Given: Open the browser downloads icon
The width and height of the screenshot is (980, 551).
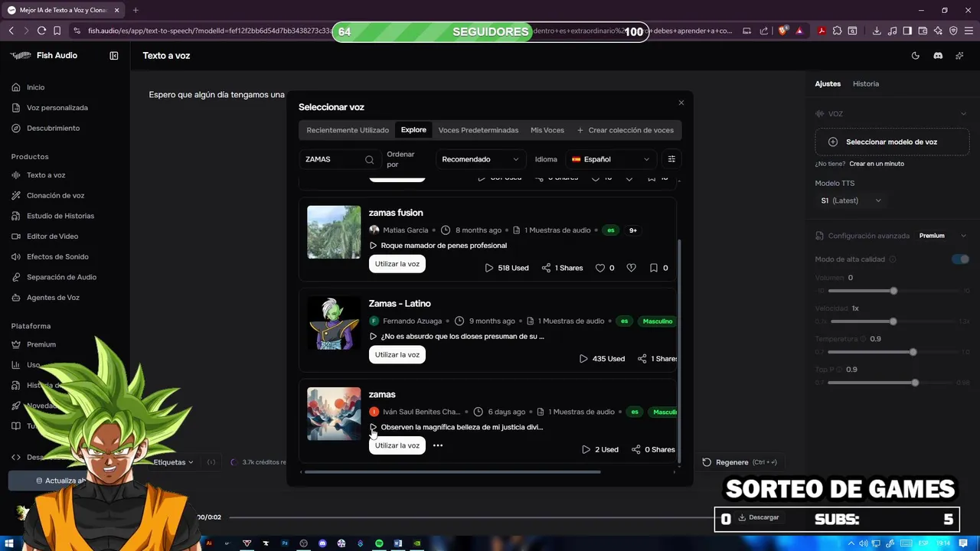Looking at the screenshot, I should point(877,31).
